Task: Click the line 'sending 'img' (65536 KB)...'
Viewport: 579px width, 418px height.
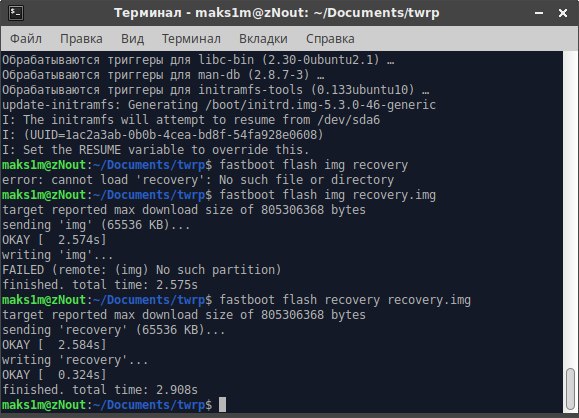Action: pos(96,225)
